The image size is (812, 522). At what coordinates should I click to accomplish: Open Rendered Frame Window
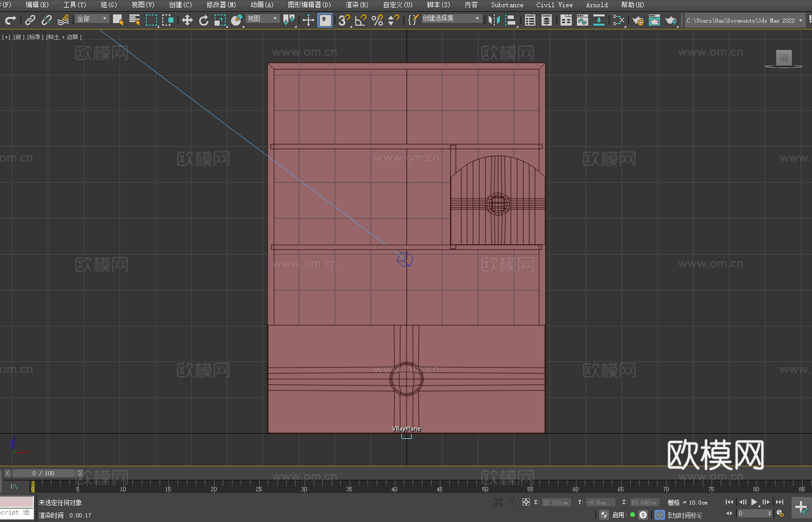click(654, 20)
